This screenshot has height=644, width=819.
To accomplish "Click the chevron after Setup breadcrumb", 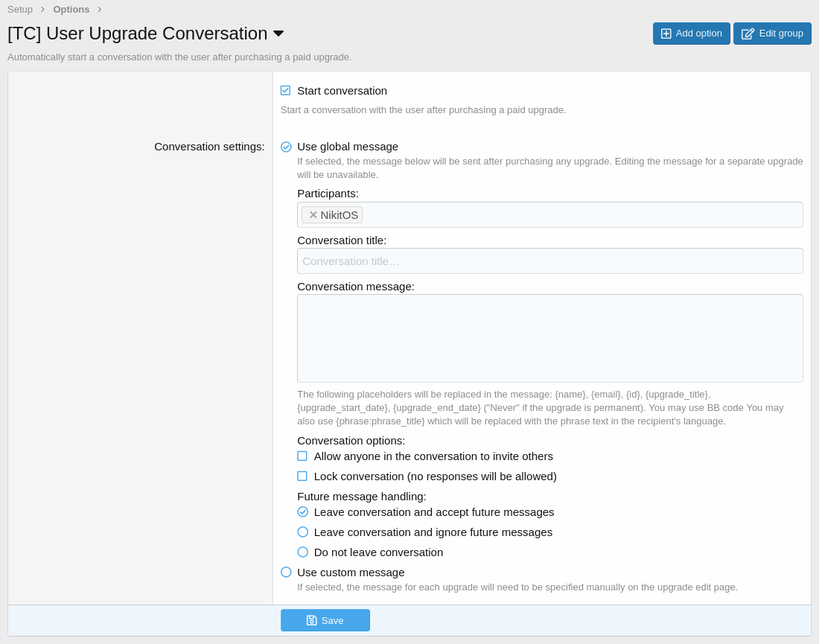I will (42, 10).
